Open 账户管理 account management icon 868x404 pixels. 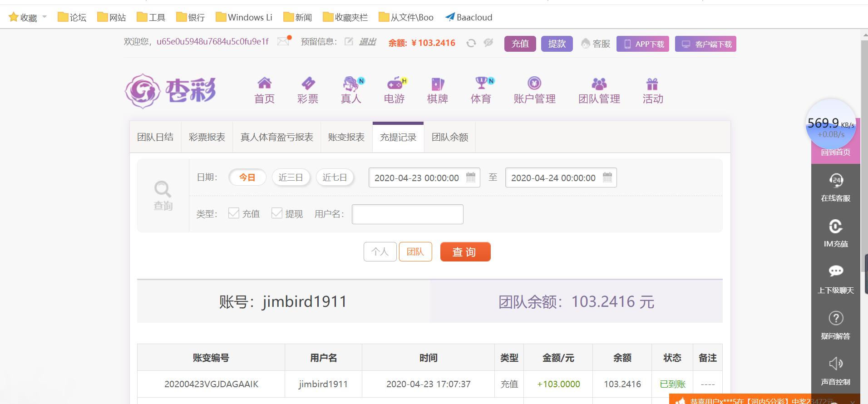[x=534, y=83]
